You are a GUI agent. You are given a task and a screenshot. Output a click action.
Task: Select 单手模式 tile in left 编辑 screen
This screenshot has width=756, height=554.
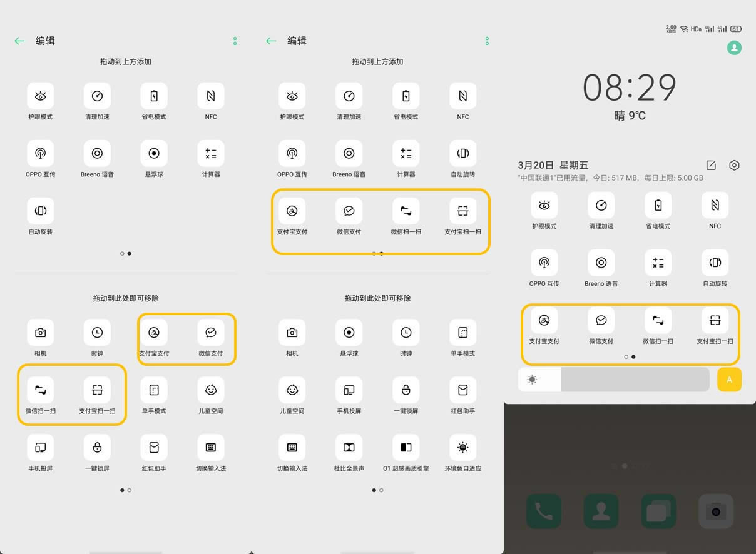pos(154,390)
